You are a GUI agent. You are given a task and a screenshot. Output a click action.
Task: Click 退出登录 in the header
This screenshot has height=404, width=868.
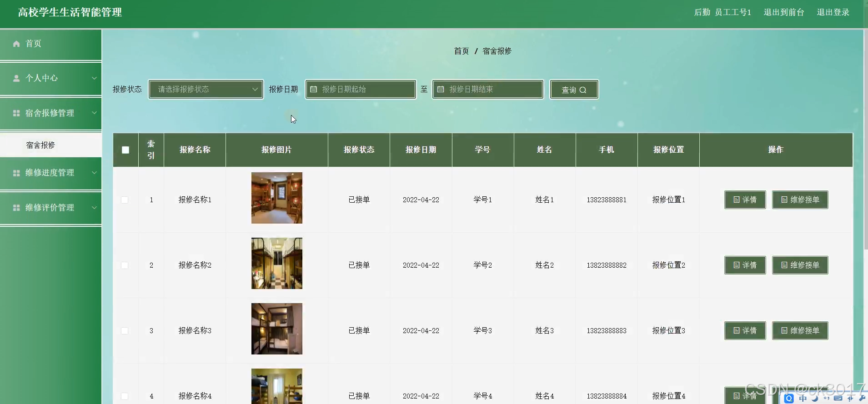tap(833, 12)
